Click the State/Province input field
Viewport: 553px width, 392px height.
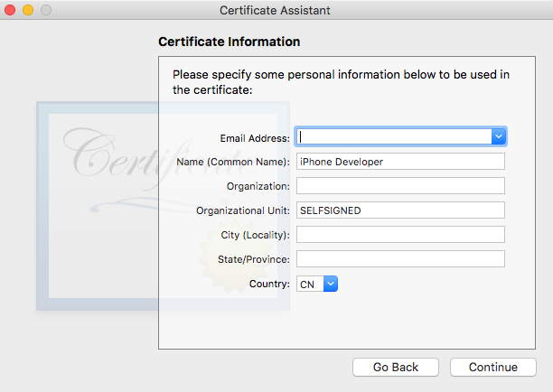[x=400, y=258]
